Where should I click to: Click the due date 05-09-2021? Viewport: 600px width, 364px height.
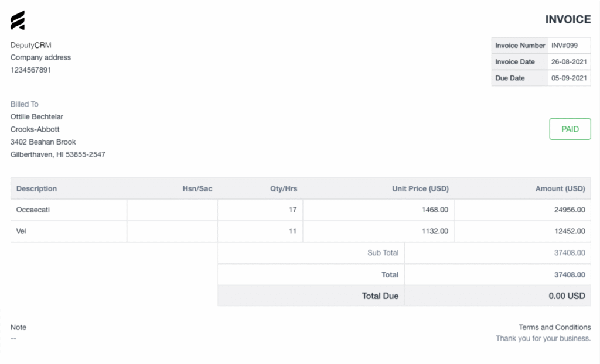pyautogui.click(x=569, y=78)
